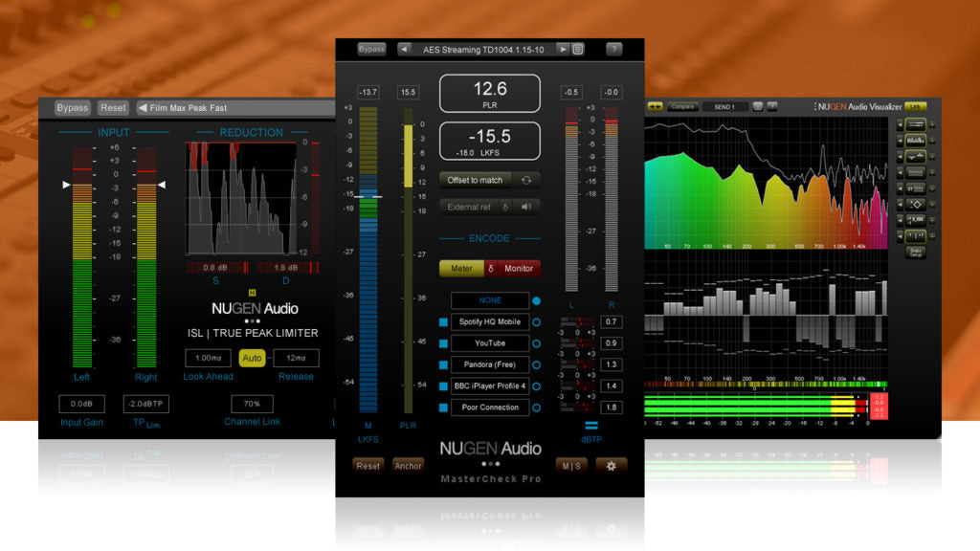Select the YouTube codec radio button
Screen dimensions: 980x551
click(536, 343)
